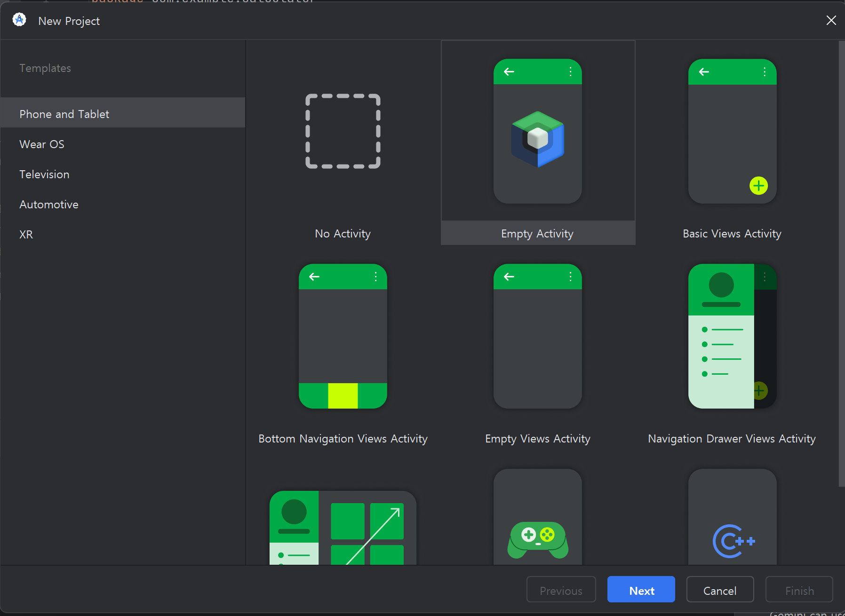This screenshot has width=845, height=616.
Task: Click the Empty Activity label text
Action: (x=537, y=234)
